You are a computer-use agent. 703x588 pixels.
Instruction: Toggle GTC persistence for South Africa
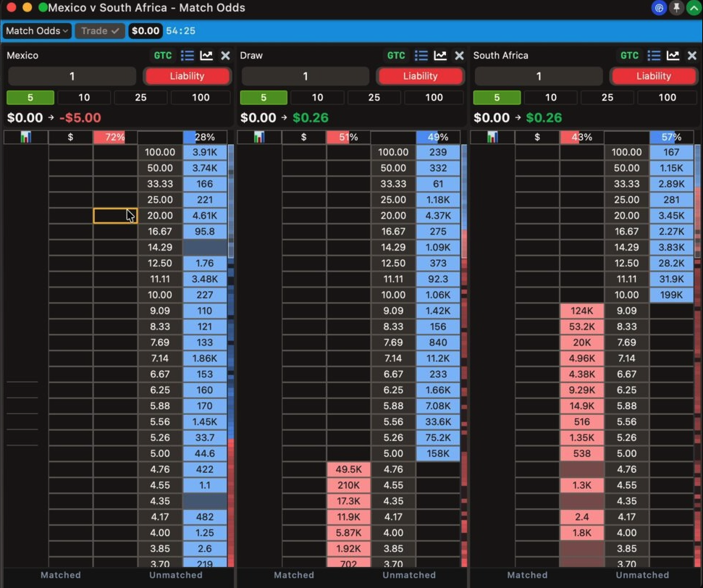[629, 55]
